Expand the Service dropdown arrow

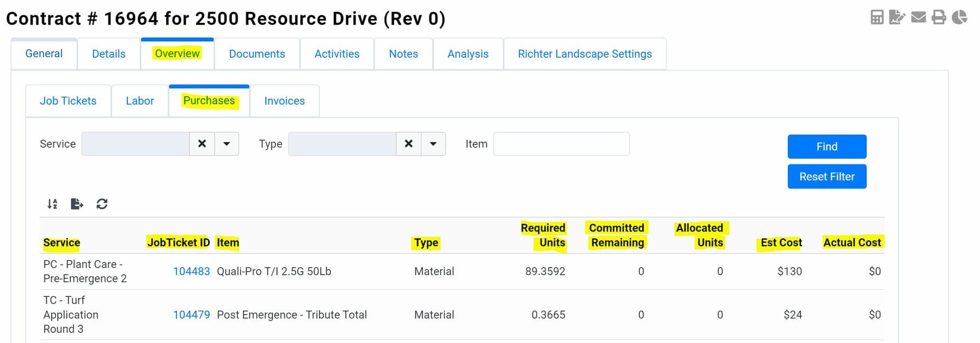click(x=226, y=144)
